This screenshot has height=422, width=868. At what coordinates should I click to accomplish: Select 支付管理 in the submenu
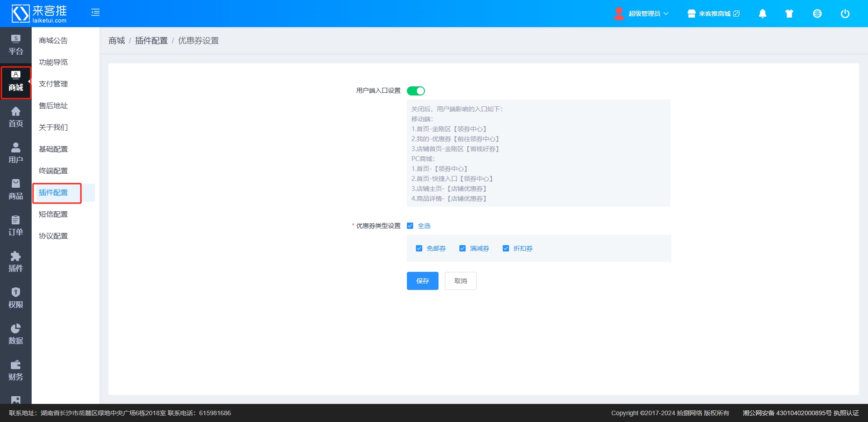coord(53,84)
